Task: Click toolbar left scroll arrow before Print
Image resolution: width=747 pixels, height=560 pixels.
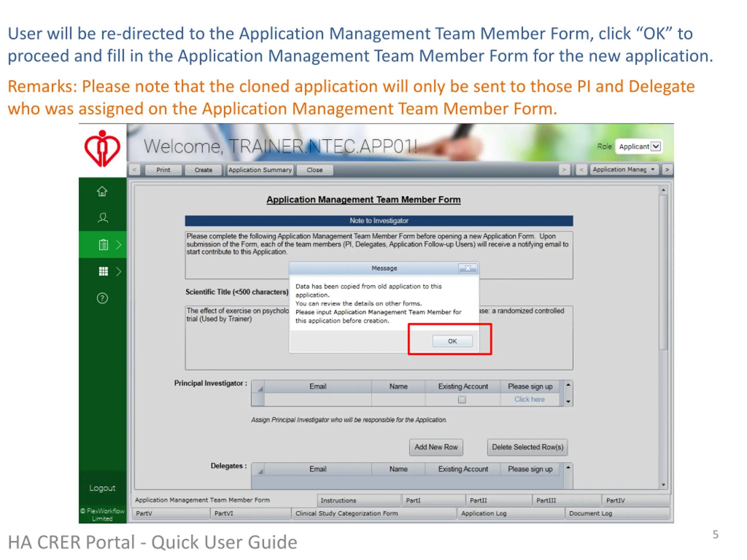Action: pyautogui.click(x=135, y=170)
